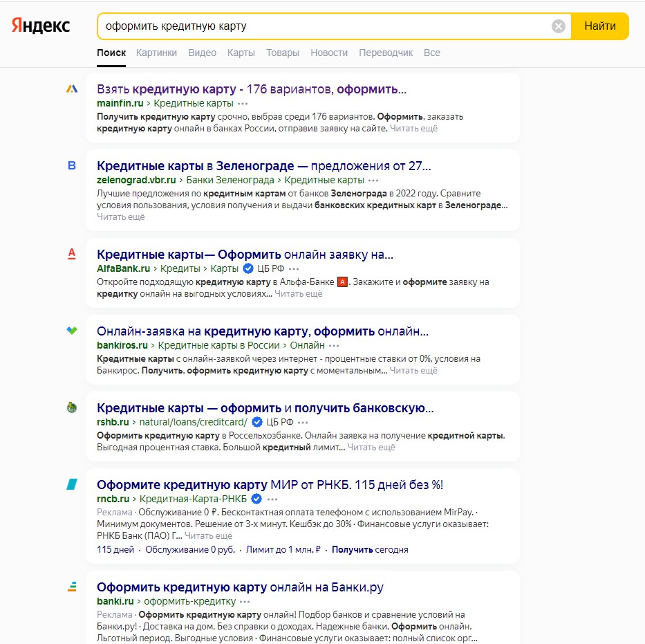The image size is (645, 644).
Task: Click the bankiros.ru domain link
Action: (x=122, y=345)
